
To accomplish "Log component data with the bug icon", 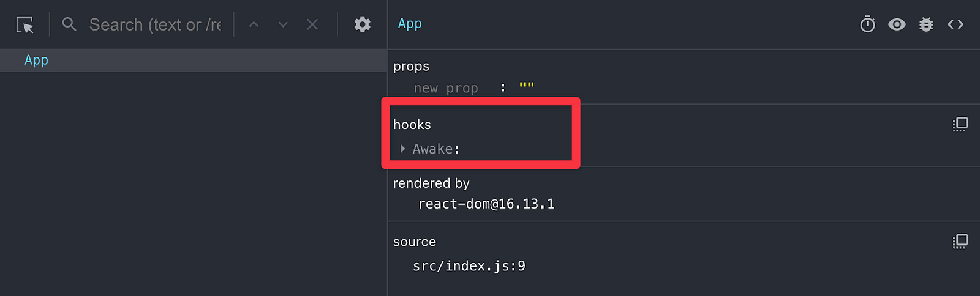I will point(926,24).
